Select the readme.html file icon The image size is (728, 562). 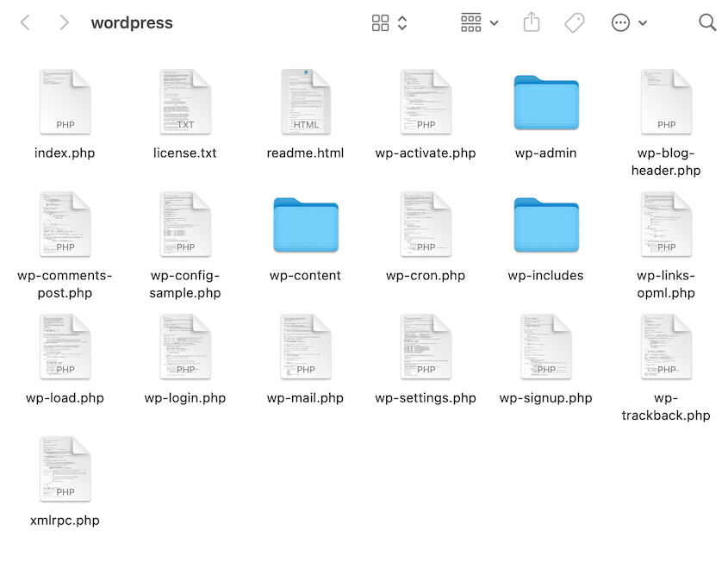(306, 102)
